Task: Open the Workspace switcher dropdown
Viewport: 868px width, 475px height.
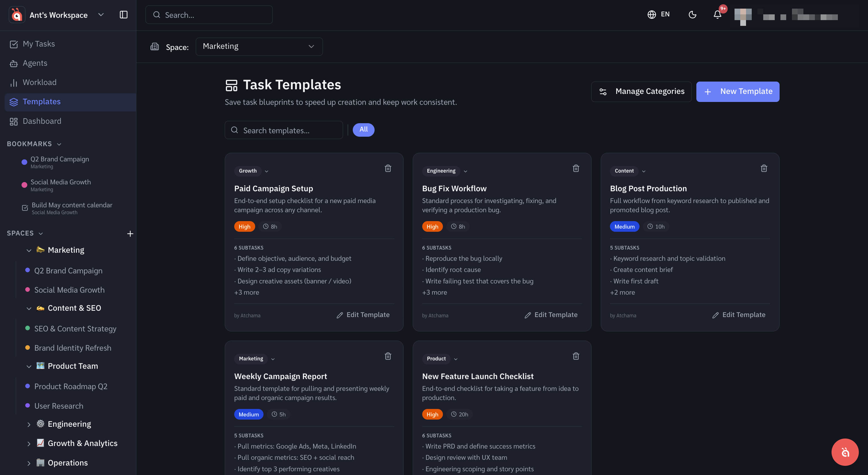Action: (x=101, y=14)
